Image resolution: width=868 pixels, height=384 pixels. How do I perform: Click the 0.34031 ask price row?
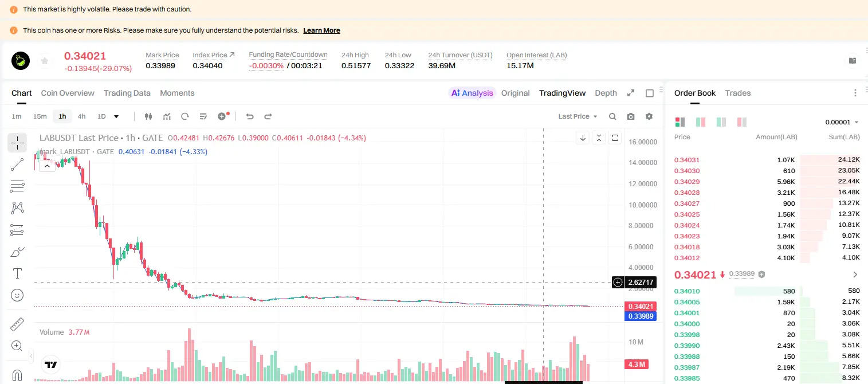coord(767,160)
